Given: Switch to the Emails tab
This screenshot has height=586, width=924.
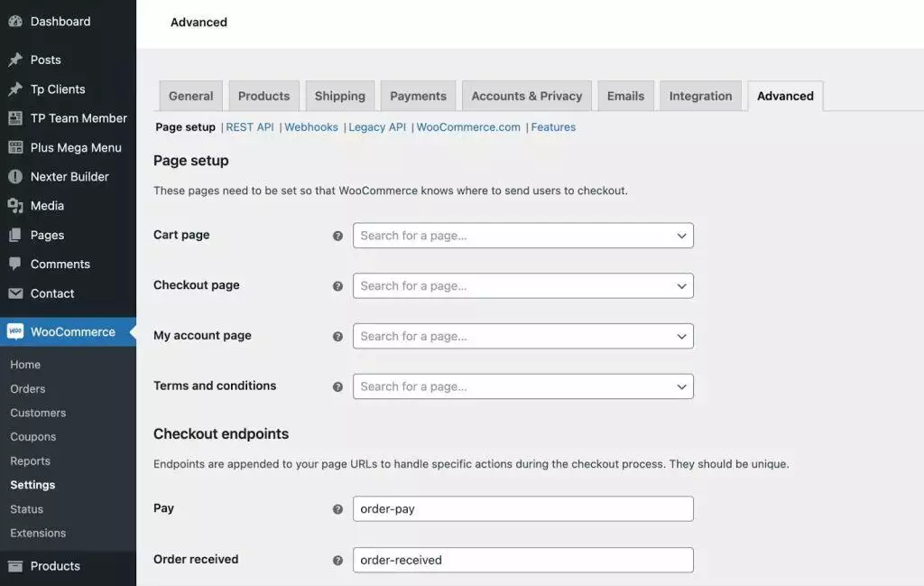Looking at the screenshot, I should pyautogui.click(x=625, y=95).
